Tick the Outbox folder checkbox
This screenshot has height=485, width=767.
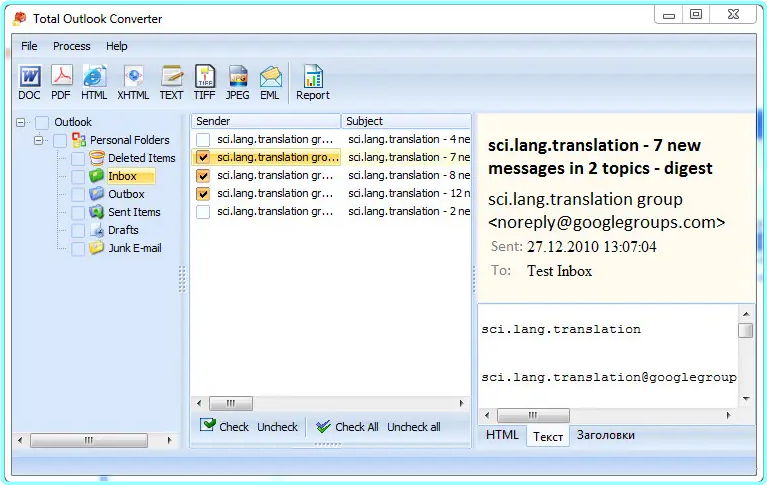click(x=78, y=194)
